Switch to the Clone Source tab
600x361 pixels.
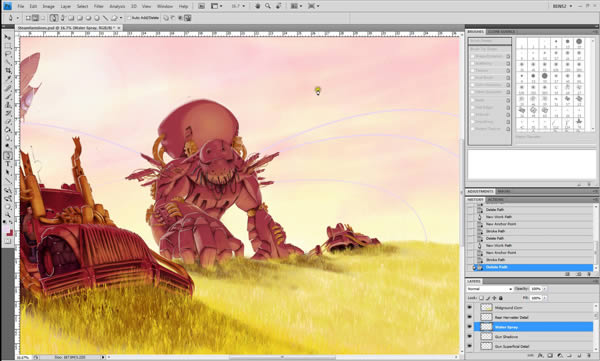pyautogui.click(x=501, y=31)
